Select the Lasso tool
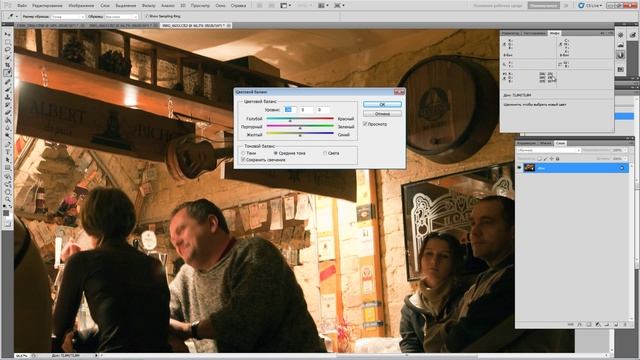Image resolution: width=640 pixels, height=360 pixels. coord(7,50)
